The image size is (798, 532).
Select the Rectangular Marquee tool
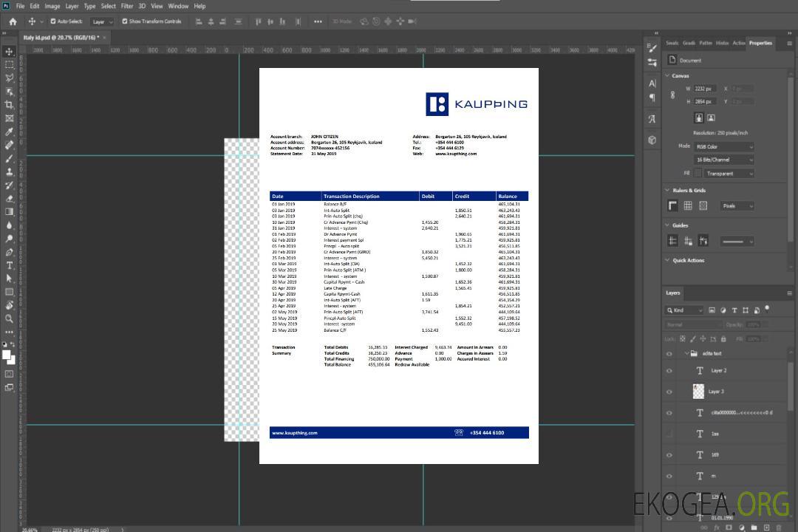point(9,65)
